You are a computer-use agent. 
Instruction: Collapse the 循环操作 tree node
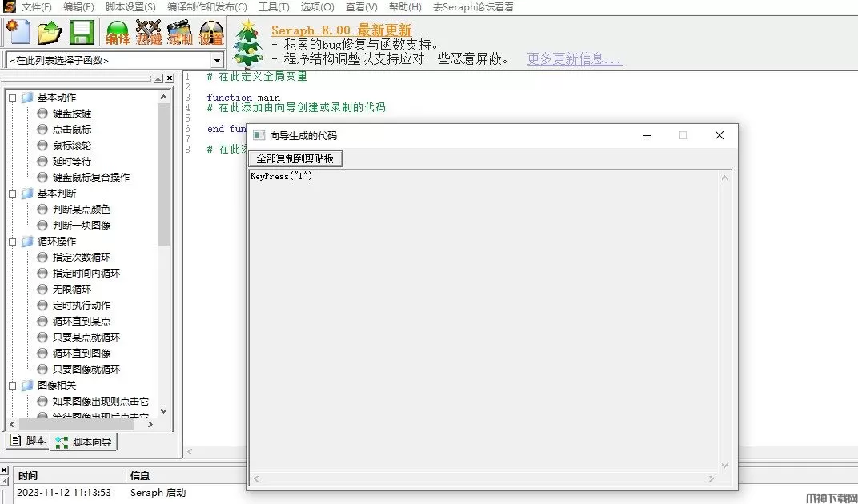tap(13, 242)
